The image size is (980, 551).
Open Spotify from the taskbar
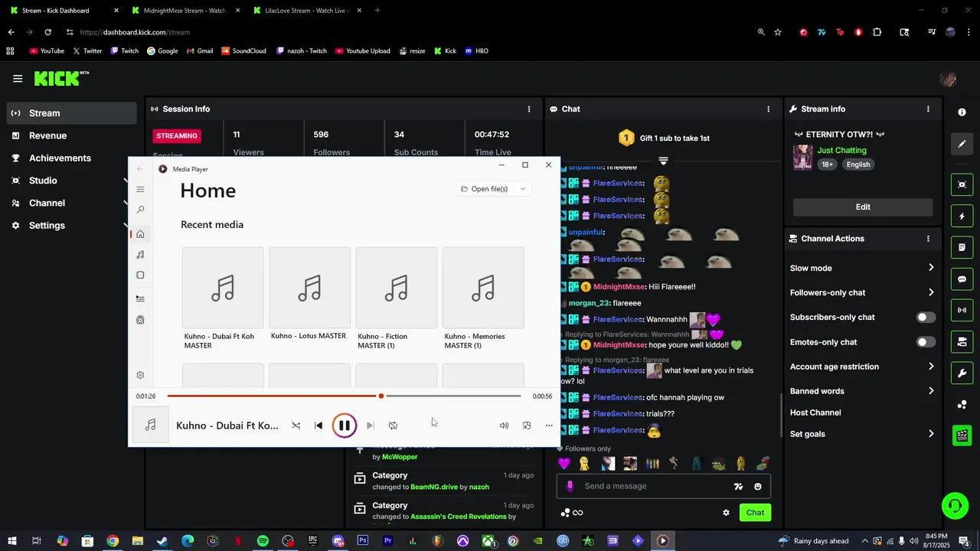pyautogui.click(x=263, y=541)
